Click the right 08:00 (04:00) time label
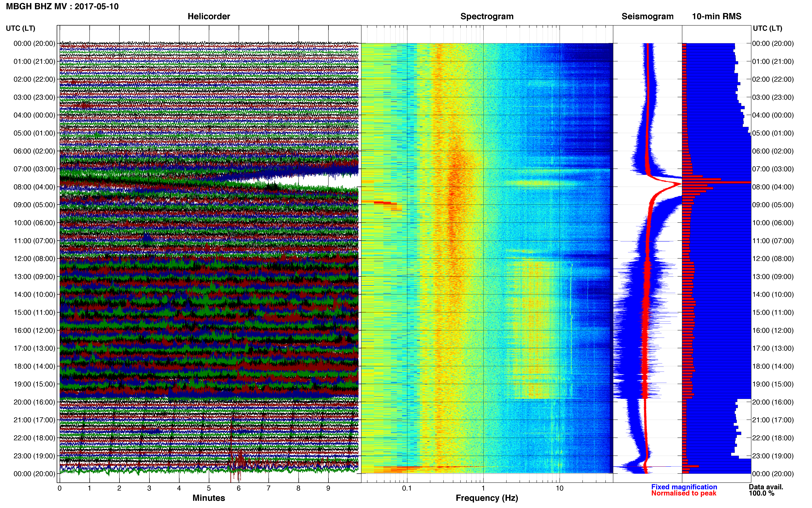This screenshot has width=812, height=508. pos(773,187)
